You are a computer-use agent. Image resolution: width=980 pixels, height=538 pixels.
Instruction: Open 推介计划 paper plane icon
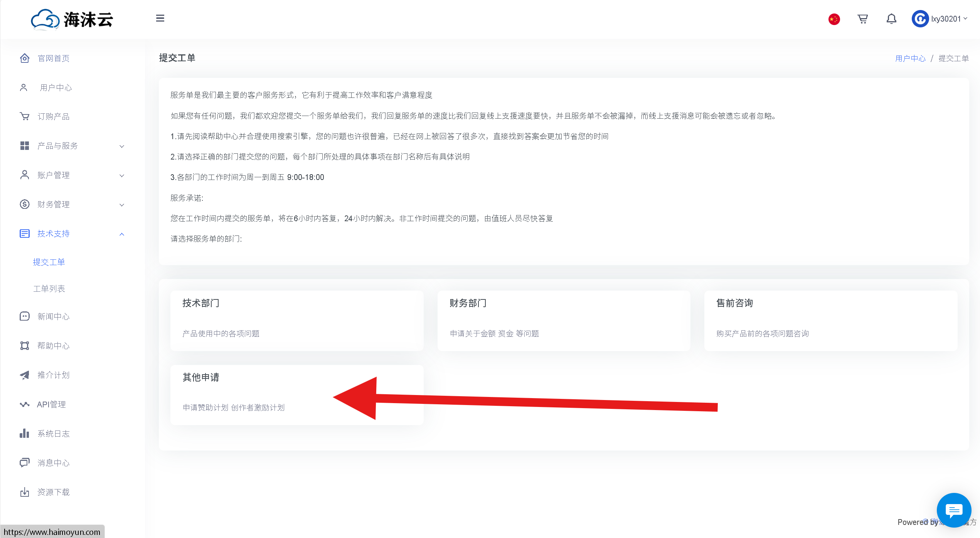(x=25, y=375)
